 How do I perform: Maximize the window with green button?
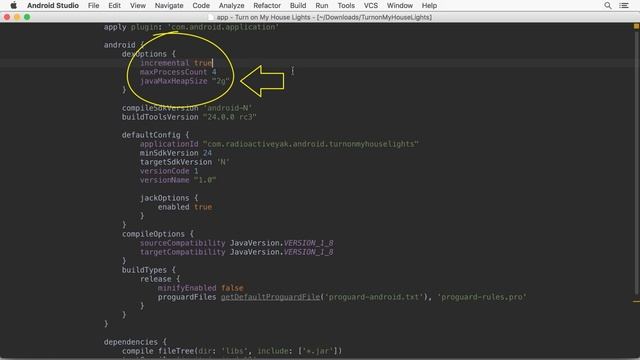coord(27,17)
